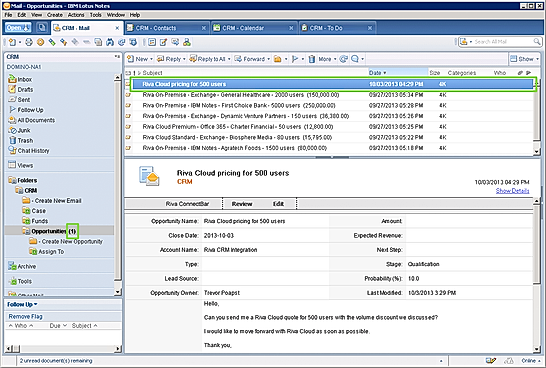The width and height of the screenshot is (546, 368).
Task: Click the properties box toolbar icon
Action: tap(152, 42)
